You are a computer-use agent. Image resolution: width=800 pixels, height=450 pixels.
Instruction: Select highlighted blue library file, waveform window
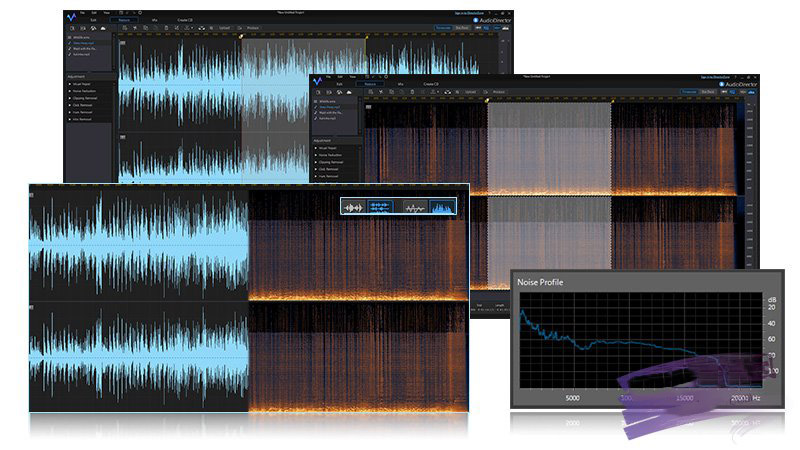coord(84,43)
